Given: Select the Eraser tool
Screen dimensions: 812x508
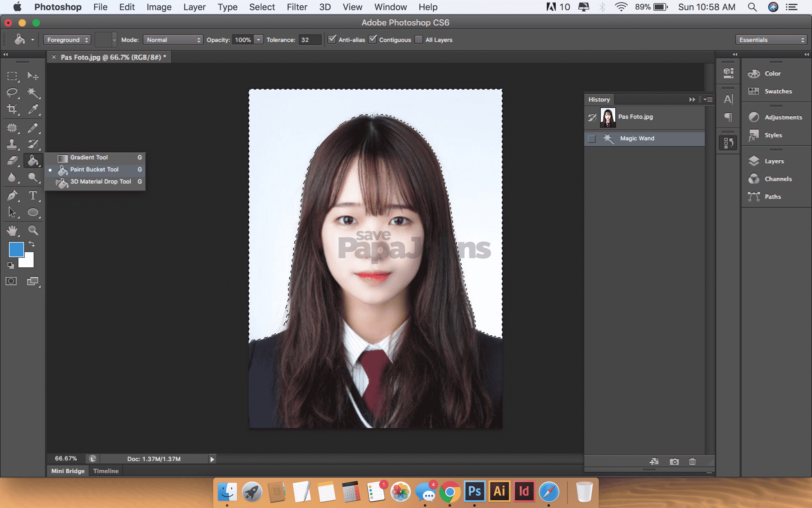Looking at the screenshot, I should [12, 161].
